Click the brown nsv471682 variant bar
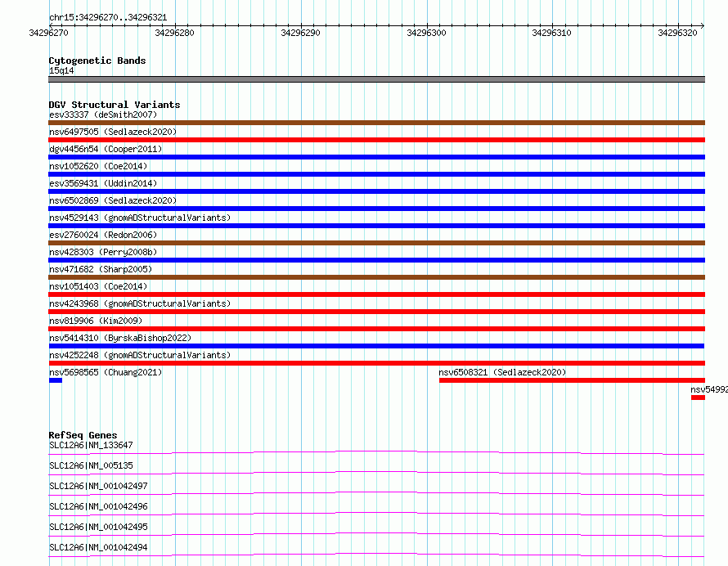Image resolution: width=728 pixels, height=566 pixels. pyautogui.click(x=376, y=277)
